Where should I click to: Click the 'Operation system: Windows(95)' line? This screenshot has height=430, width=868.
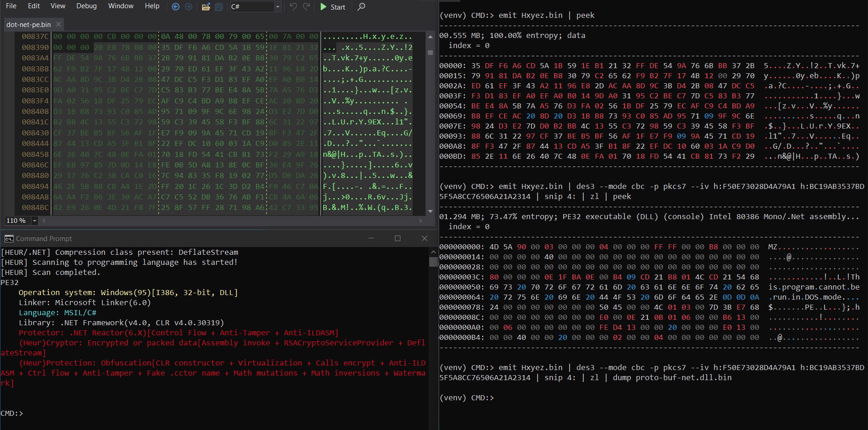coord(128,292)
